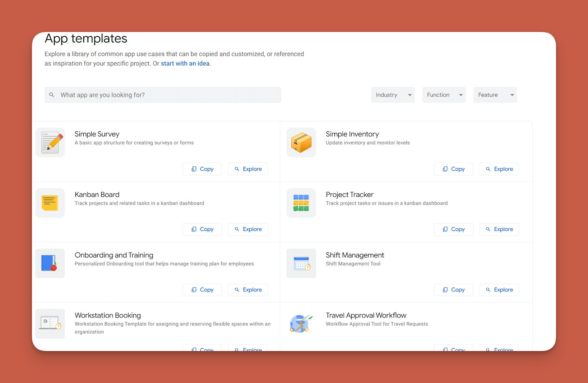Click the Project Tracker grid icon
588x383 pixels.
pyautogui.click(x=301, y=203)
